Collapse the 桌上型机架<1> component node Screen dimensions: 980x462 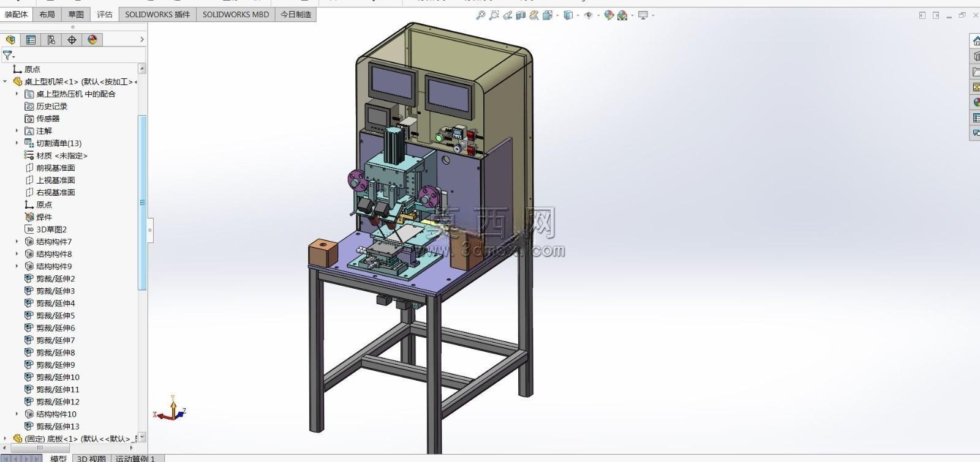[x=6, y=81]
